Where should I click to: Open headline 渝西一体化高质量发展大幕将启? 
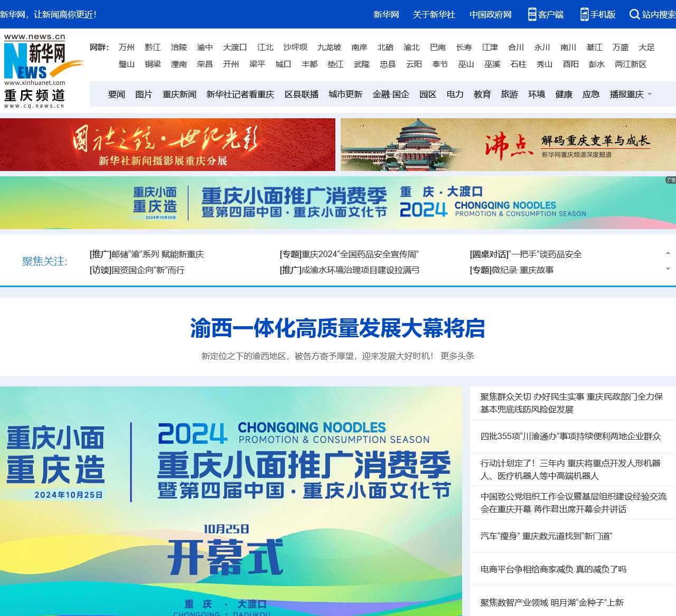[337, 328]
